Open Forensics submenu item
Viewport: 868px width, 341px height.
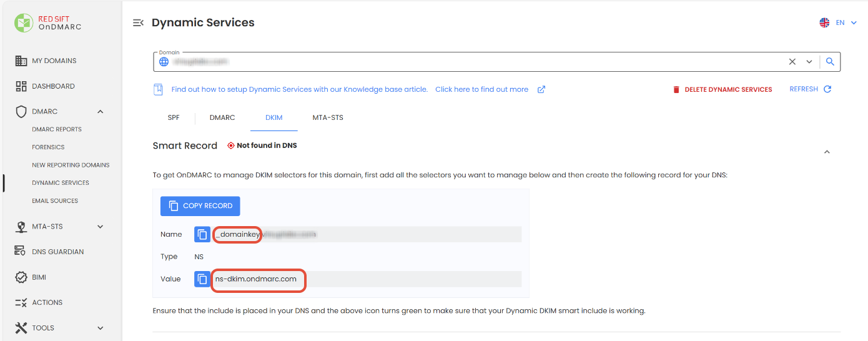48,147
